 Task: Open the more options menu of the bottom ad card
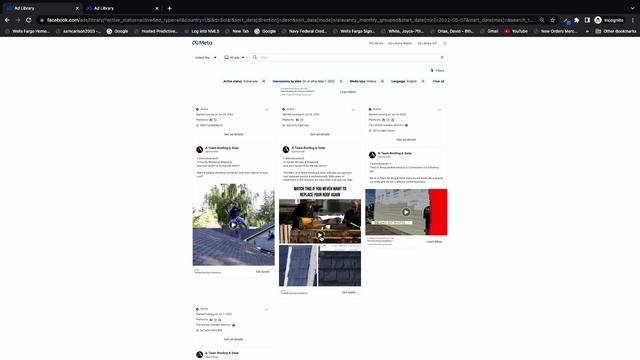pos(267,309)
